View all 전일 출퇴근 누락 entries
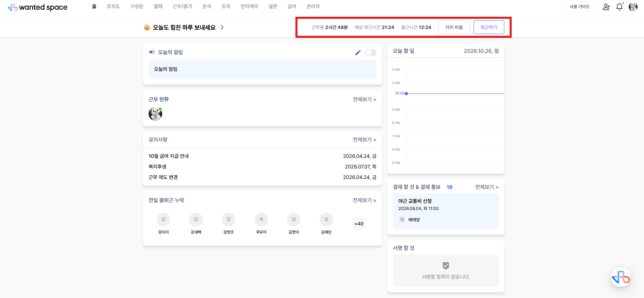 (365, 200)
